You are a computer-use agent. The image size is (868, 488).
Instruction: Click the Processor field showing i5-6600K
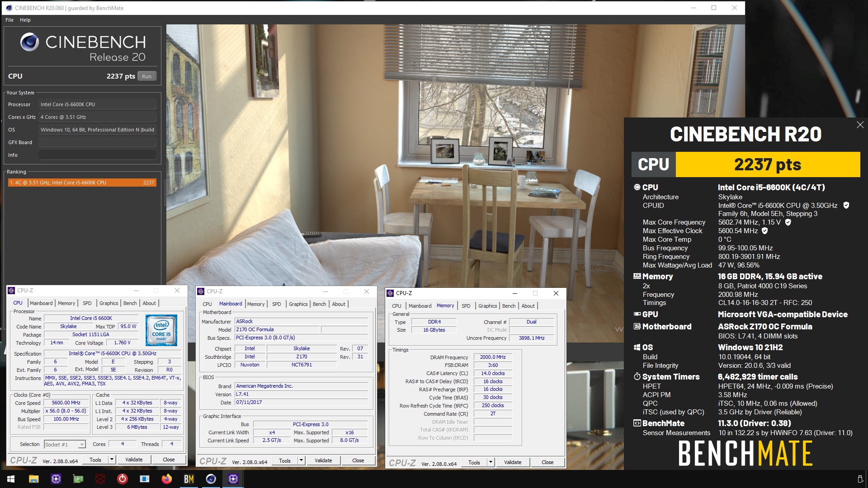[97, 104]
